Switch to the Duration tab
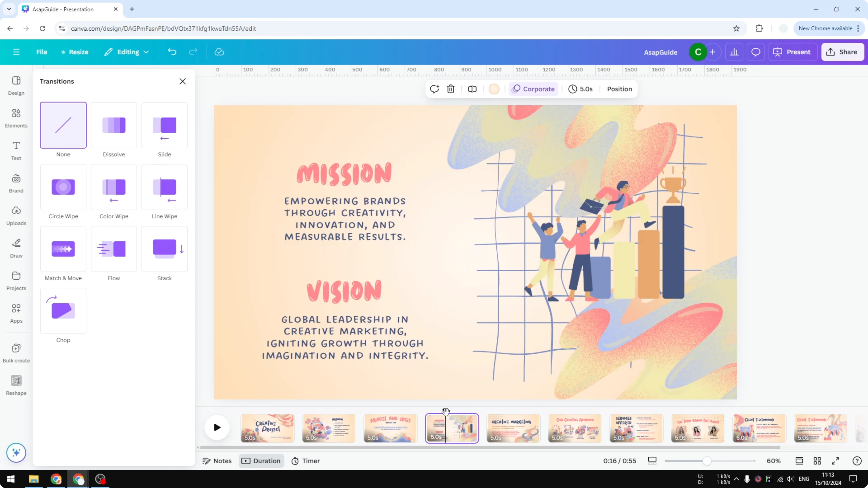Image resolution: width=868 pixels, height=488 pixels. 261,461
